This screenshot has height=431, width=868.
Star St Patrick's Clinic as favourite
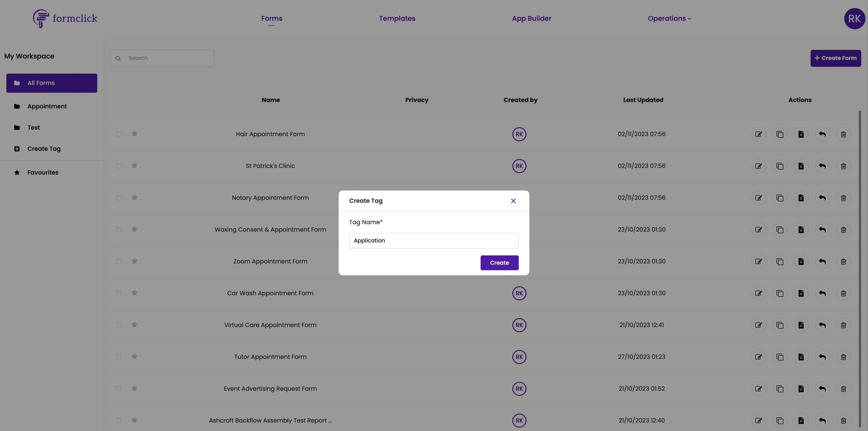point(134,166)
